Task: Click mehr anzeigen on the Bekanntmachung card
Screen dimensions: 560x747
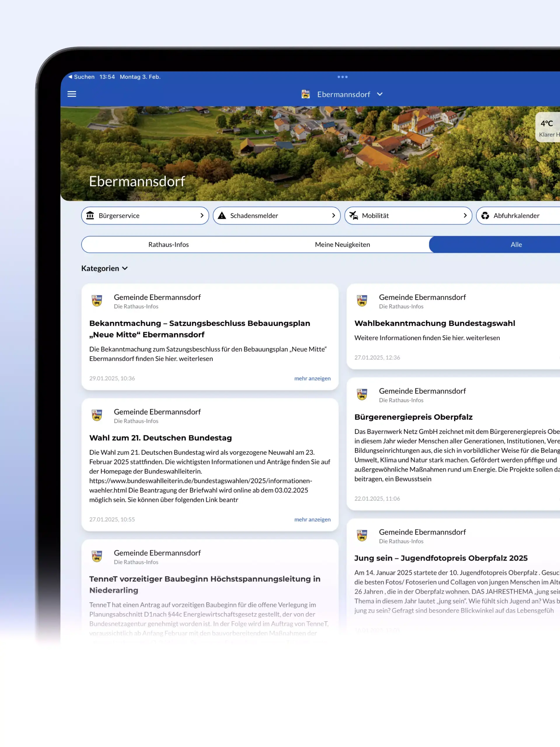Action: [313, 378]
